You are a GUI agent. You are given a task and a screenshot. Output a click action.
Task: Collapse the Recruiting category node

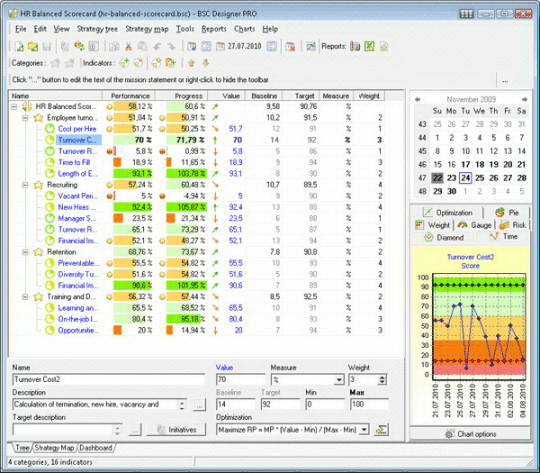click(25, 185)
